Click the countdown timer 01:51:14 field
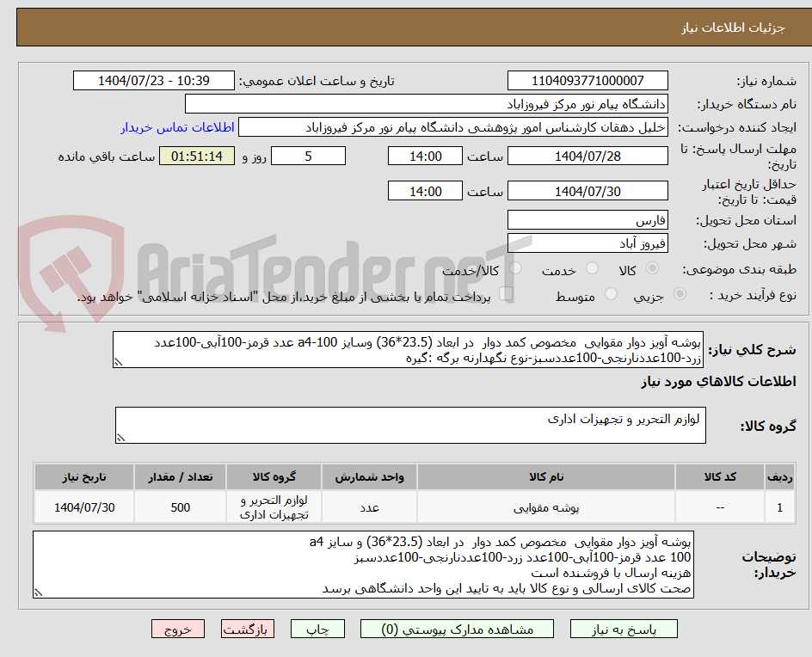 click(197, 156)
